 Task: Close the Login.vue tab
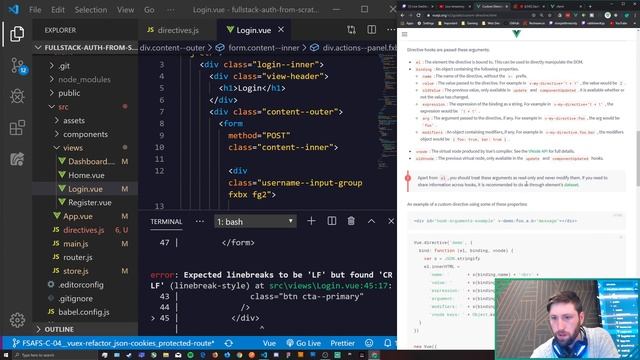(281, 30)
